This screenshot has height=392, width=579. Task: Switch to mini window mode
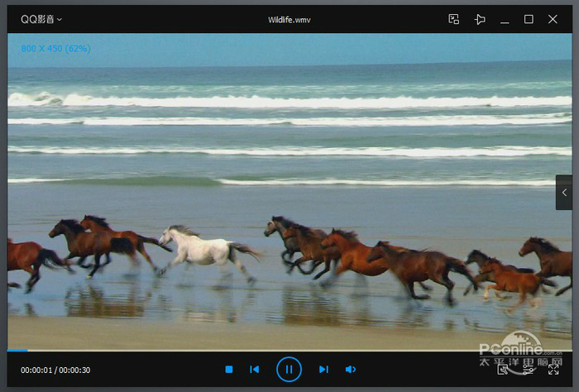[453, 19]
